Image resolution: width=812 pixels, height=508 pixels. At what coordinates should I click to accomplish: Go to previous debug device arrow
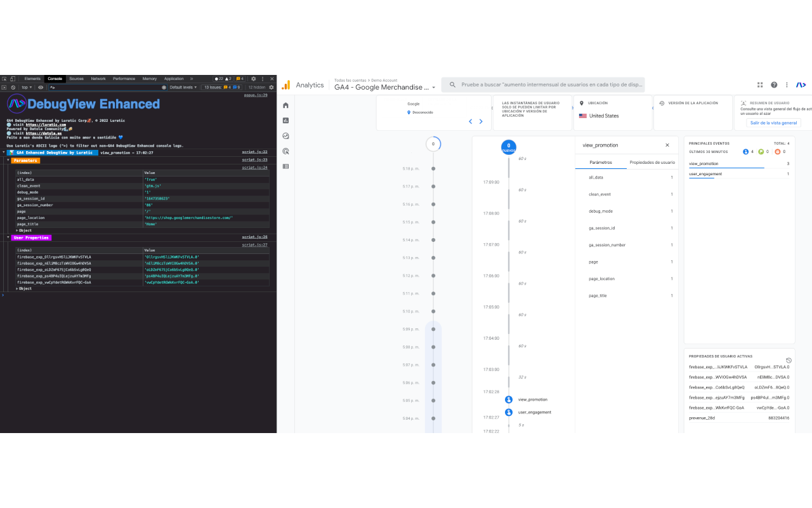pyautogui.click(x=471, y=121)
